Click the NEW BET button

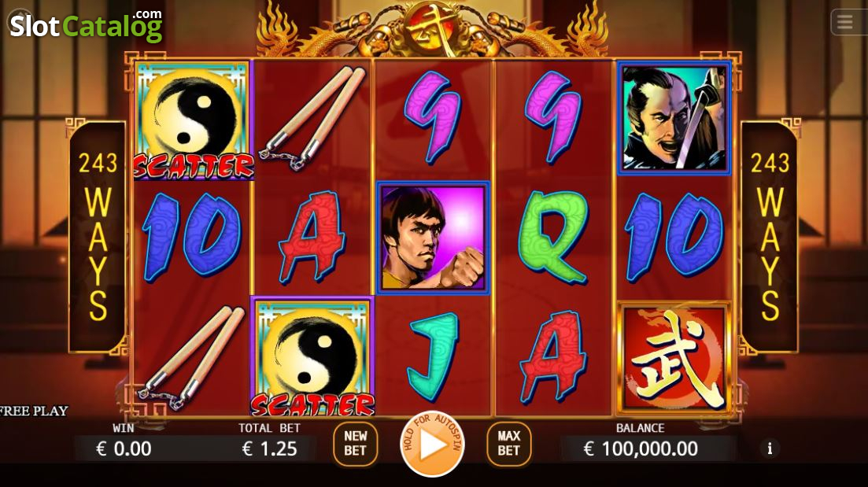(356, 443)
